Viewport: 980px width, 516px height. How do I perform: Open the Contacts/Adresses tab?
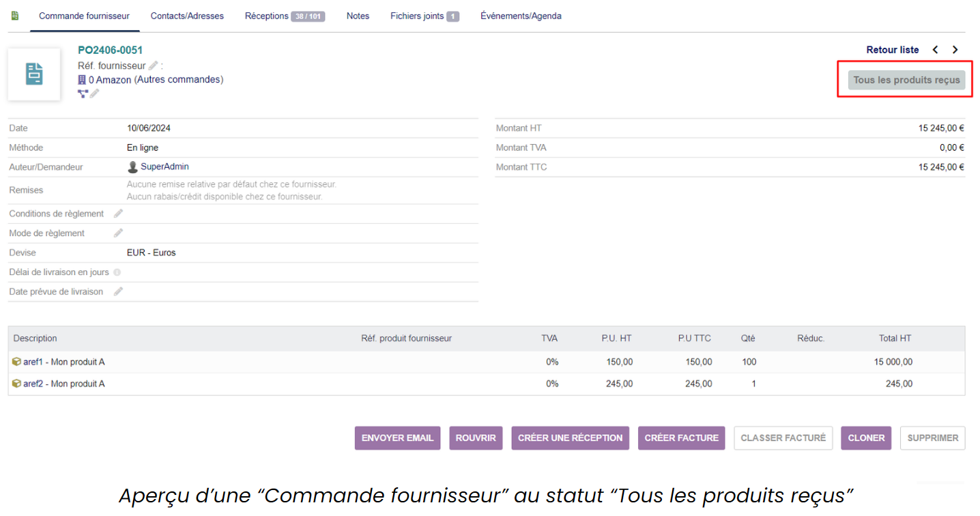(187, 16)
